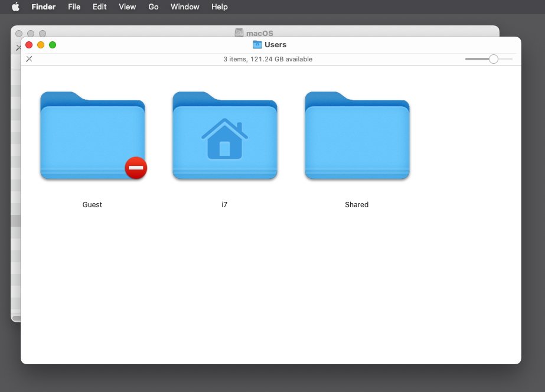545x392 pixels.
Task: Click the icon size slider knob
Action: click(x=493, y=59)
